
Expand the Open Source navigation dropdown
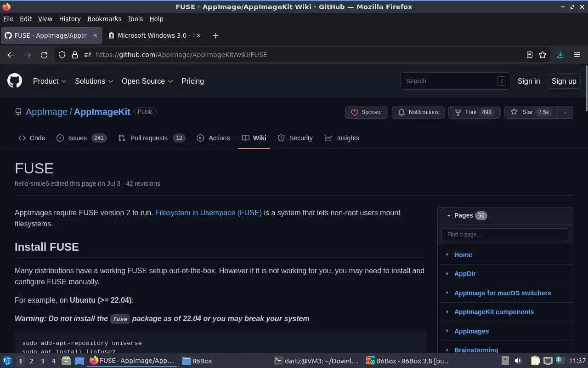pyautogui.click(x=147, y=81)
